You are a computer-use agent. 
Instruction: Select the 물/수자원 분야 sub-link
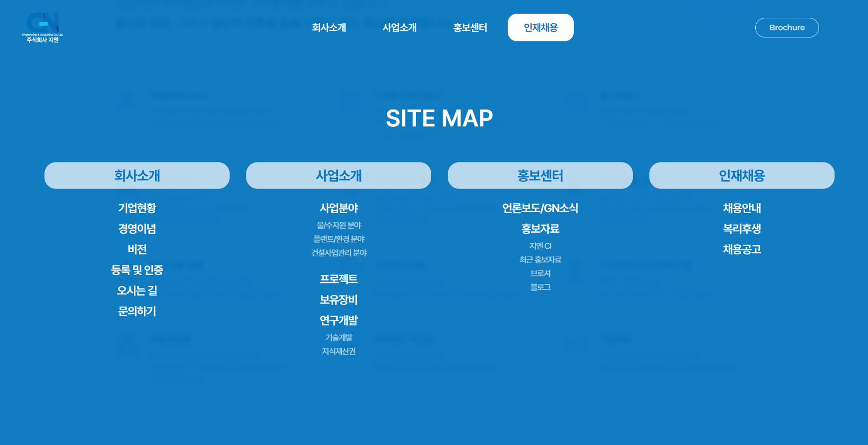[339, 225]
